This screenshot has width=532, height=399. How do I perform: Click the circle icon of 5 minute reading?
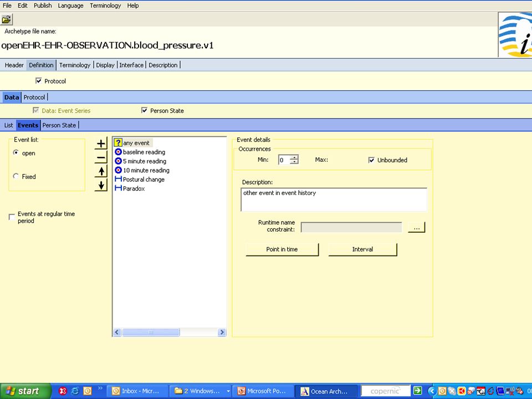click(x=118, y=161)
